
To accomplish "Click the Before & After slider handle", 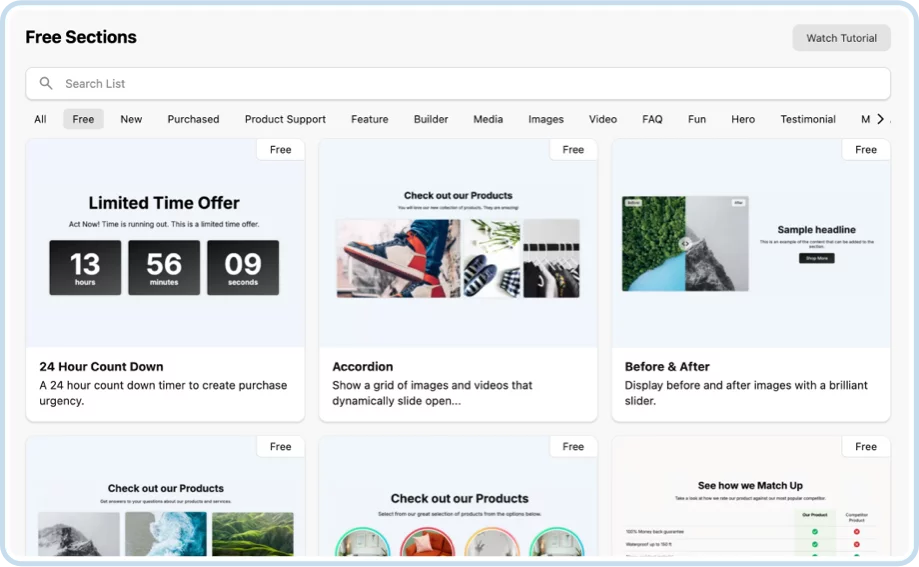I will coord(685,243).
